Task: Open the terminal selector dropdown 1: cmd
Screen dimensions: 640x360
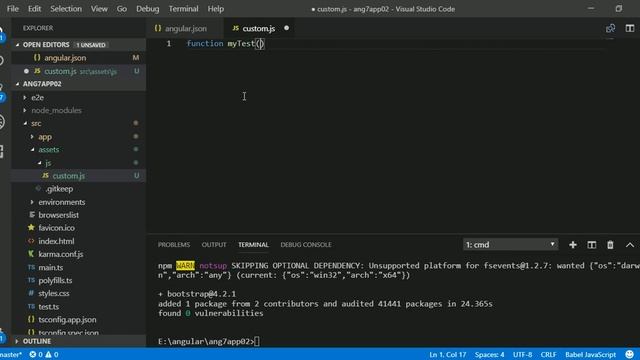Action: (510, 245)
